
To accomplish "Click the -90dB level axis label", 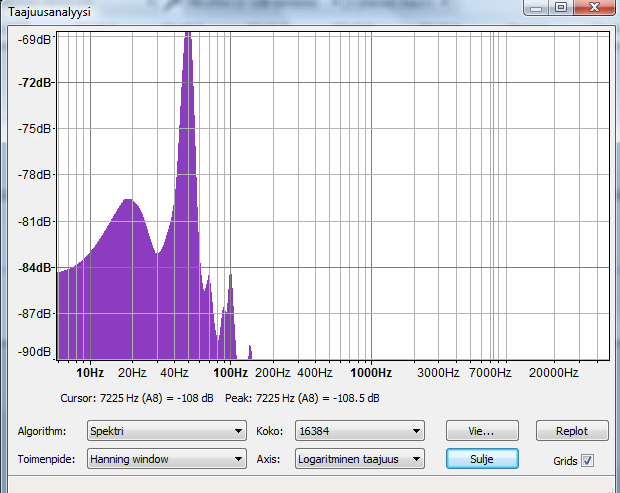I will pos(35,352).
